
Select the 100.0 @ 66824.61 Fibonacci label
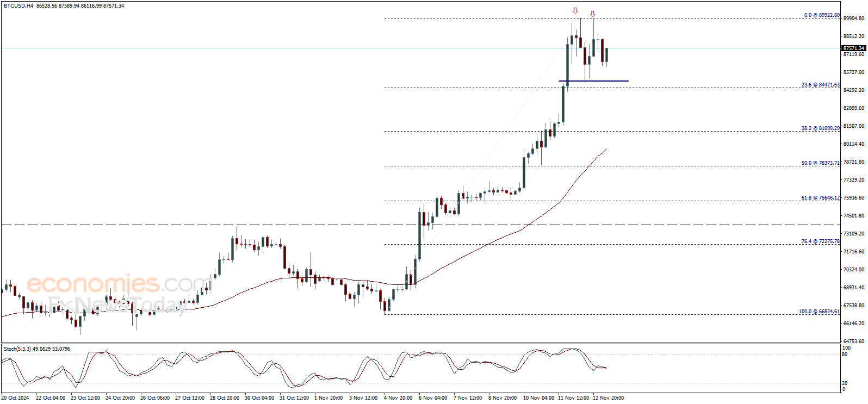tap(819, 312)
